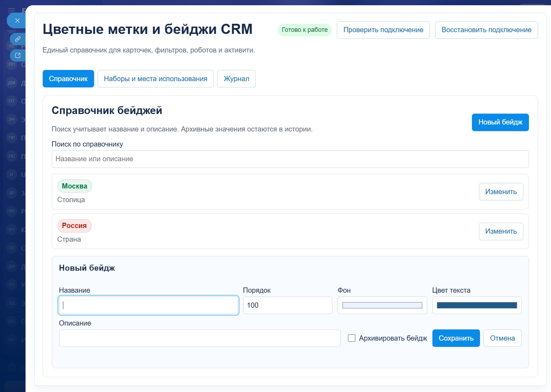This screenshot has width=551, height=392.
Task: Select the ПР avatar in the sidebar
Action: click(12, 137)
